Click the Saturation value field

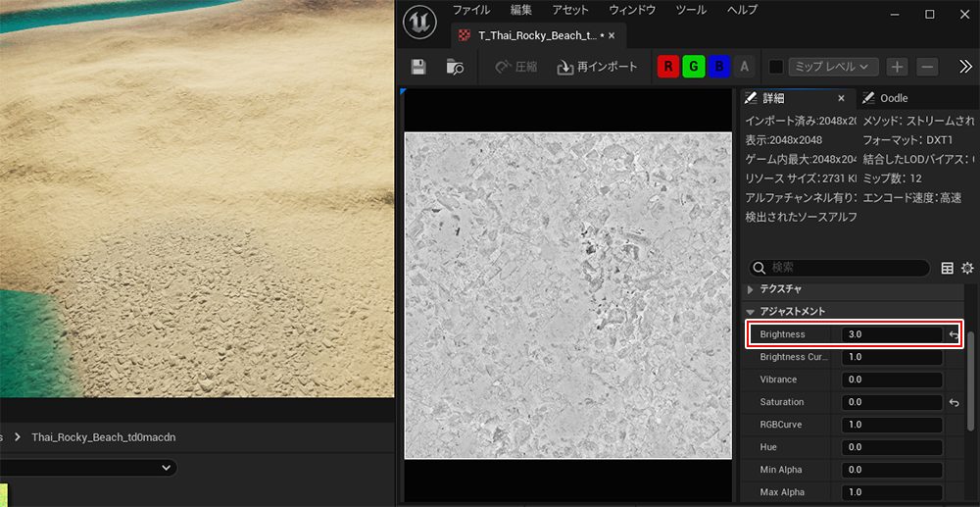891,402
